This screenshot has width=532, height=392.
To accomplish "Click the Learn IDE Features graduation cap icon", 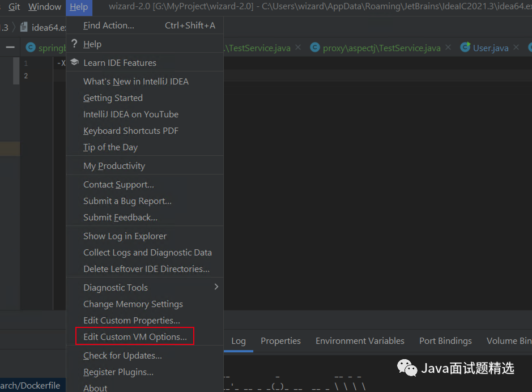I will [74, 62].
